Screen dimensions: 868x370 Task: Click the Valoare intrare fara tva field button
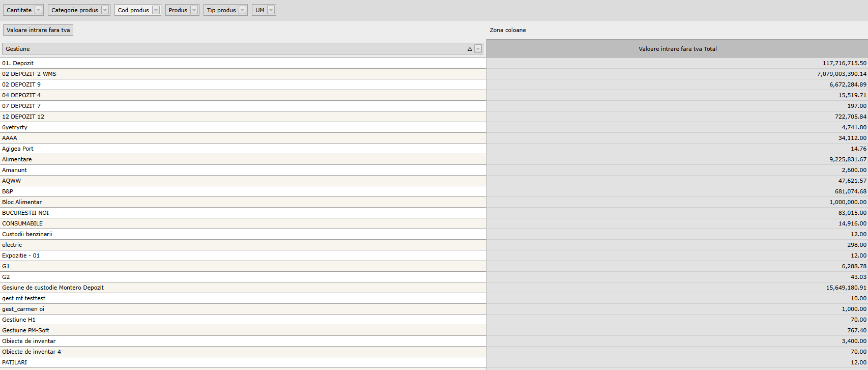coord(38,30)
